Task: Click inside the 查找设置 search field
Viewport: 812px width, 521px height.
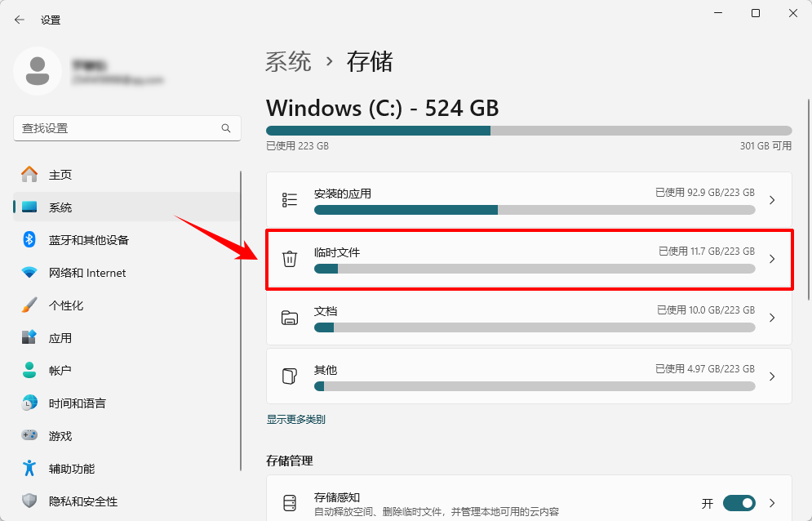Action: (x=126, y=128)
